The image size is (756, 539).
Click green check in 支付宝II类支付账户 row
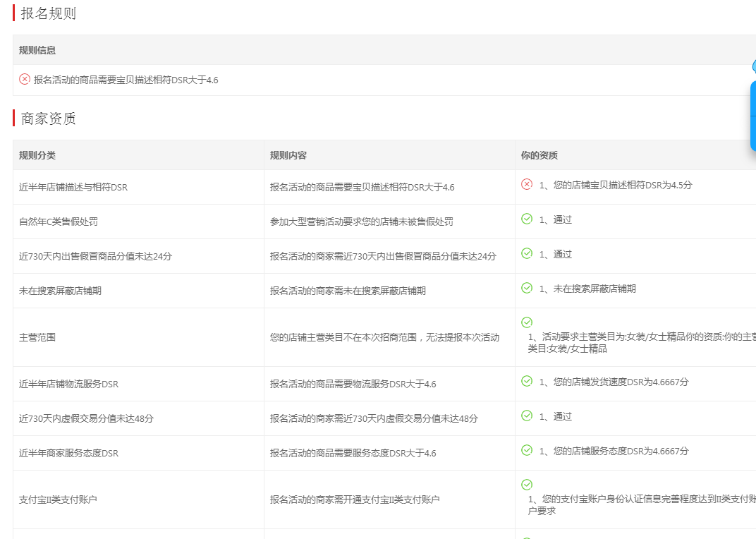click(x=527, y=485)
